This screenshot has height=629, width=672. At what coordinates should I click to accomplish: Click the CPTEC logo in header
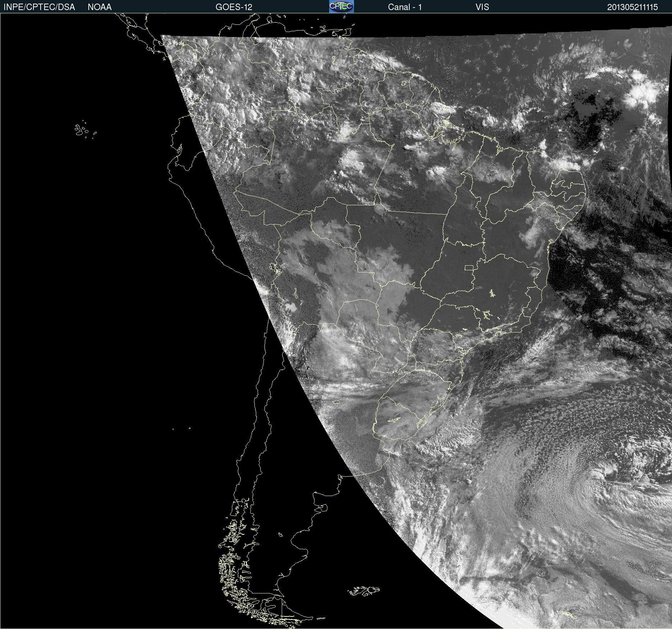[x=341, y=6]
